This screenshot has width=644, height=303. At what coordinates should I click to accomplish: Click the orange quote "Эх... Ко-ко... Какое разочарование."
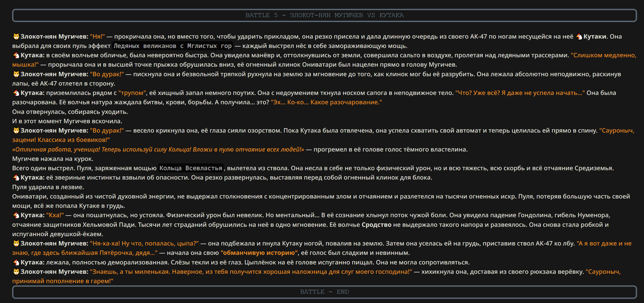(326, 102)
